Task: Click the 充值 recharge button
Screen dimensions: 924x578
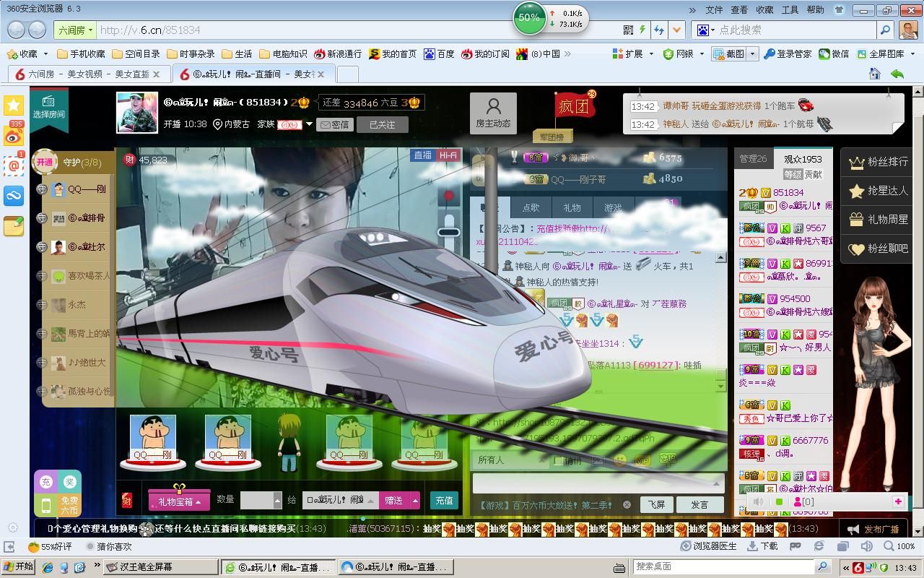Action: (444, 500)
